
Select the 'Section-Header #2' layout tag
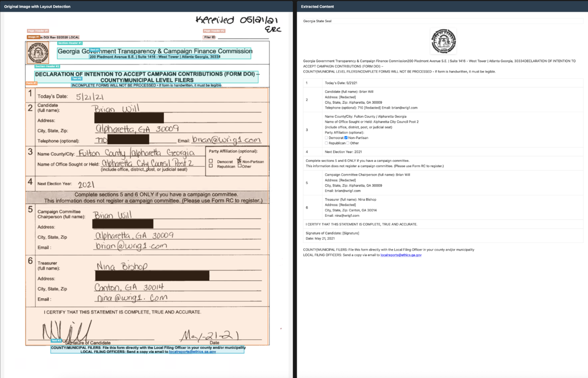click(47, 66)
